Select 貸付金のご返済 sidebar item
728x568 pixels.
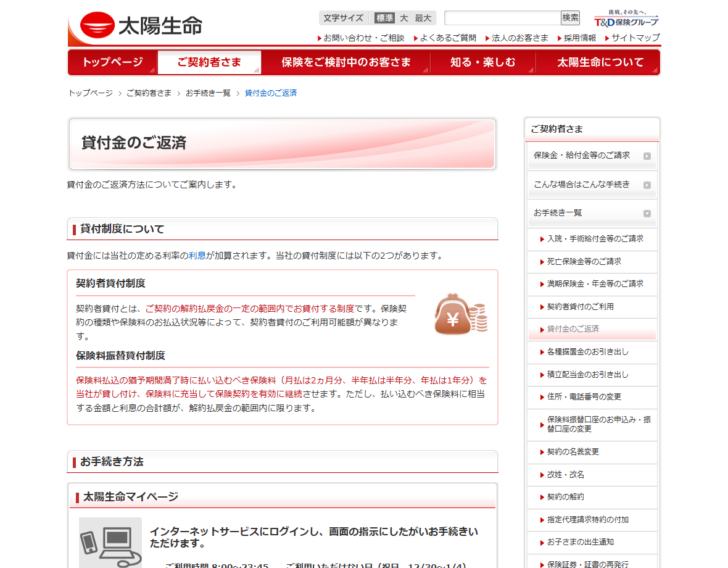tap(592, 329)
